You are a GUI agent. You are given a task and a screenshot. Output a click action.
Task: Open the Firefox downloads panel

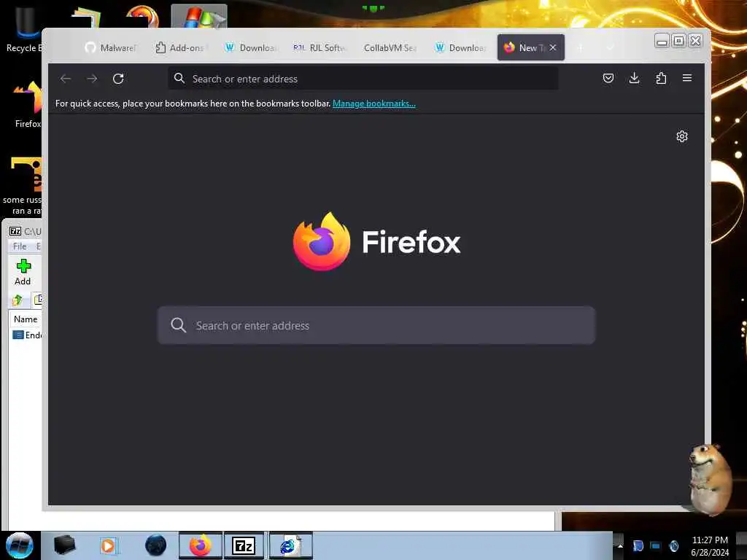[634, 78]
